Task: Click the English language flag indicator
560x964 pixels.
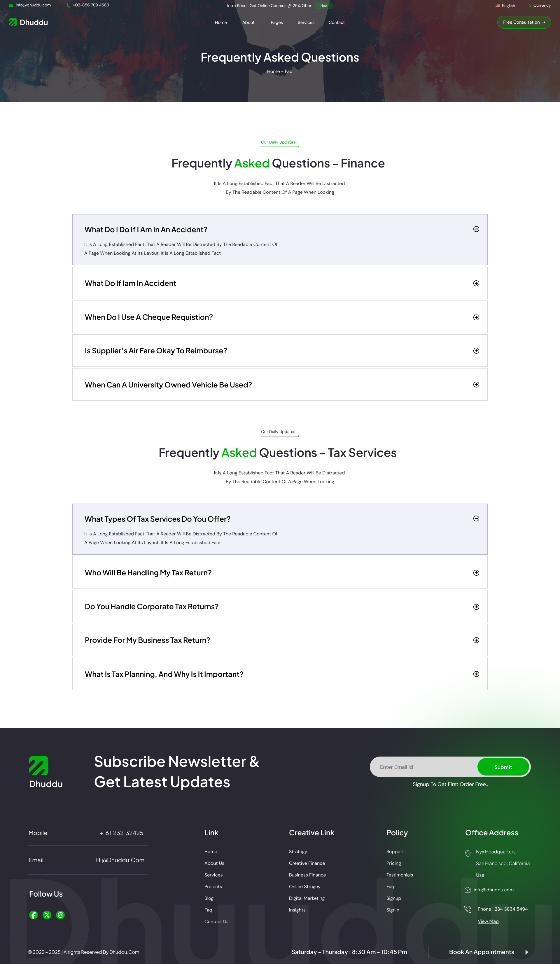Action: (498, 5)
